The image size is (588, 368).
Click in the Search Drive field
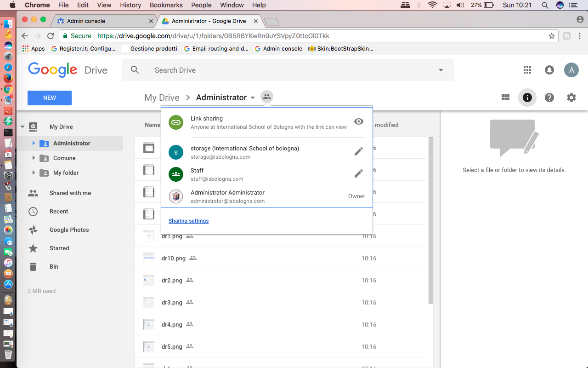pyautogui.click(x=288, y=70)
